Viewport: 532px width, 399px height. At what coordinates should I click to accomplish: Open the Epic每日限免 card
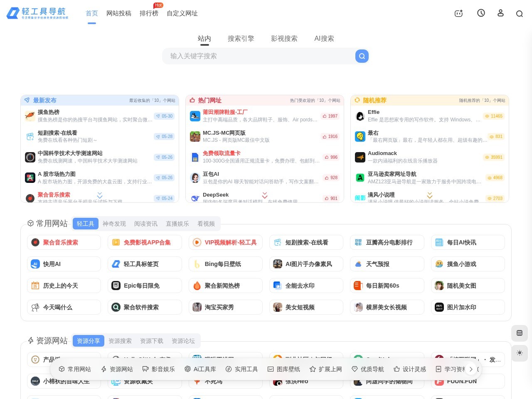click(145, 286)
